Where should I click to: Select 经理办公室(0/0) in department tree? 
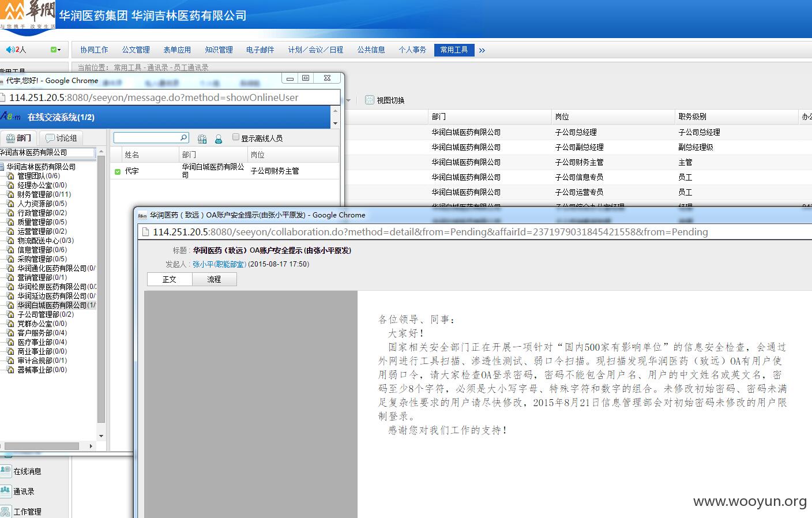tap(42, 185)
